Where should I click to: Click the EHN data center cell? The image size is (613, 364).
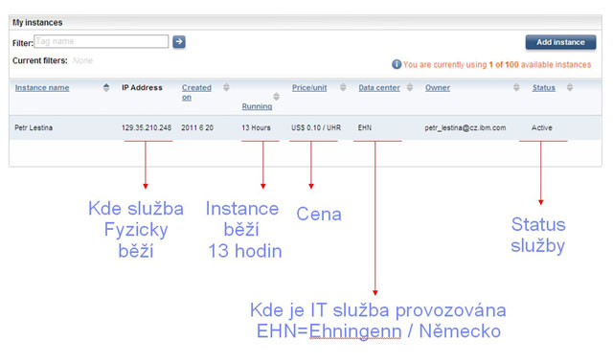point(364,127)
